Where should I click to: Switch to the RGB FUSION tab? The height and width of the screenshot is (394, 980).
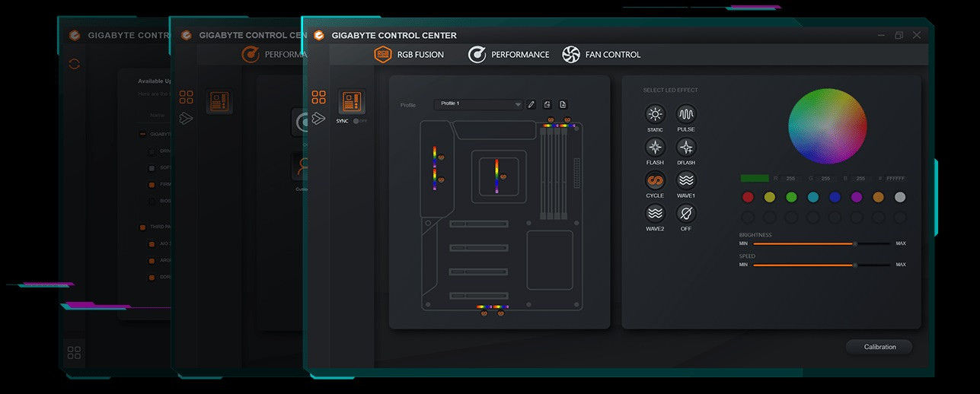[x=409, y=55]
